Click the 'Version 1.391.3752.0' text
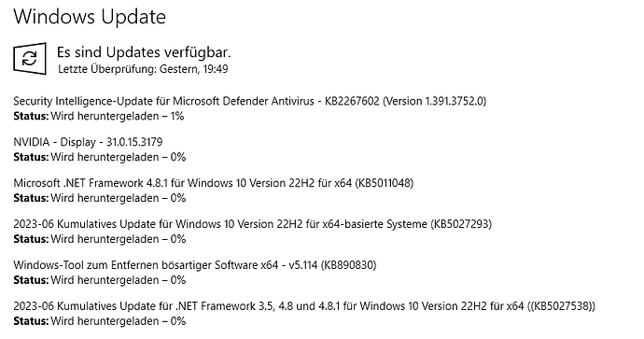Viewport: 644px width, 339px height. (x=435, y=101)
